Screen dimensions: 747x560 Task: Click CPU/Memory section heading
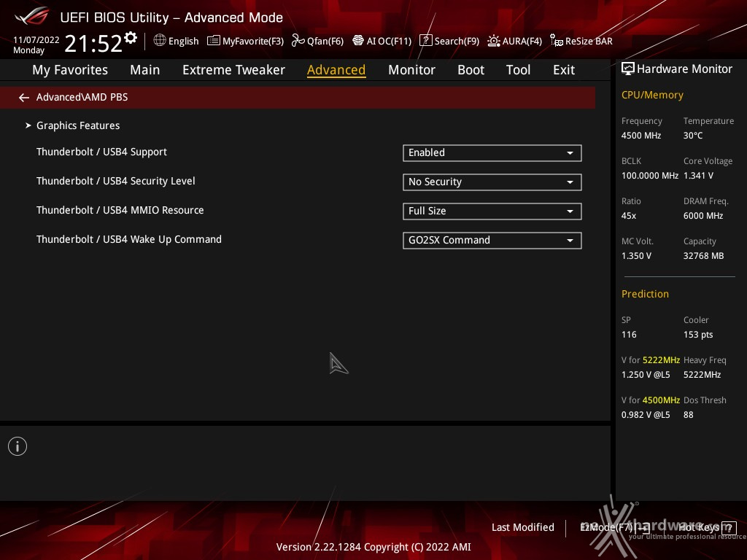[652, 96]
